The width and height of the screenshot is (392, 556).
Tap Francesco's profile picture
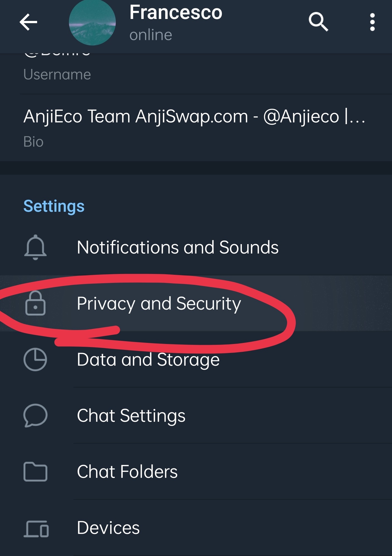click(92, 23)
